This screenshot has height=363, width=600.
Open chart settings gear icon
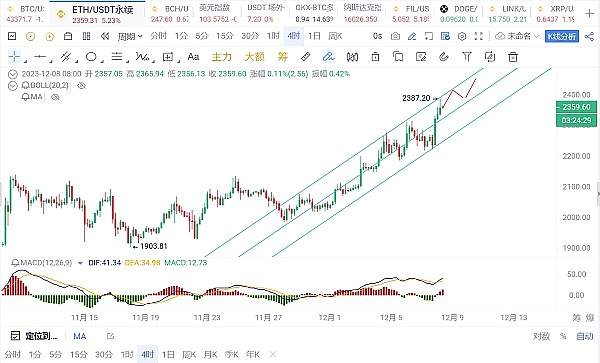click(x=462, y=36)
